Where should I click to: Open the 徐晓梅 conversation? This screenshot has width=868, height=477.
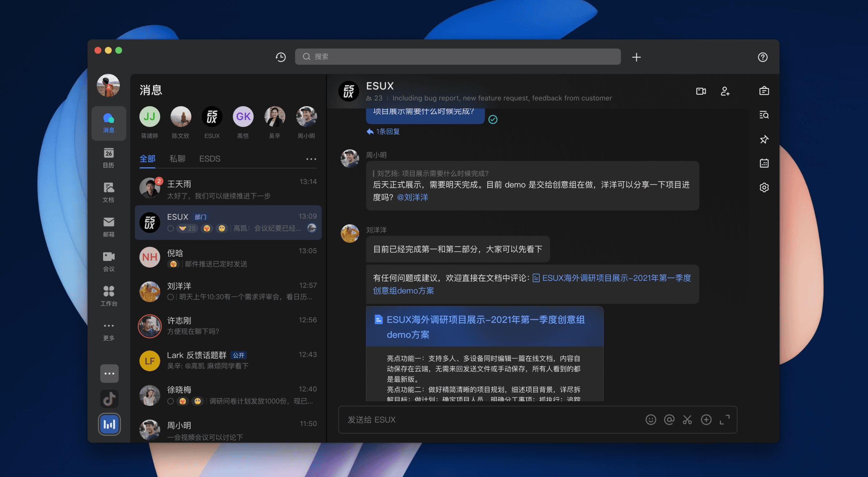click(228, 396)
